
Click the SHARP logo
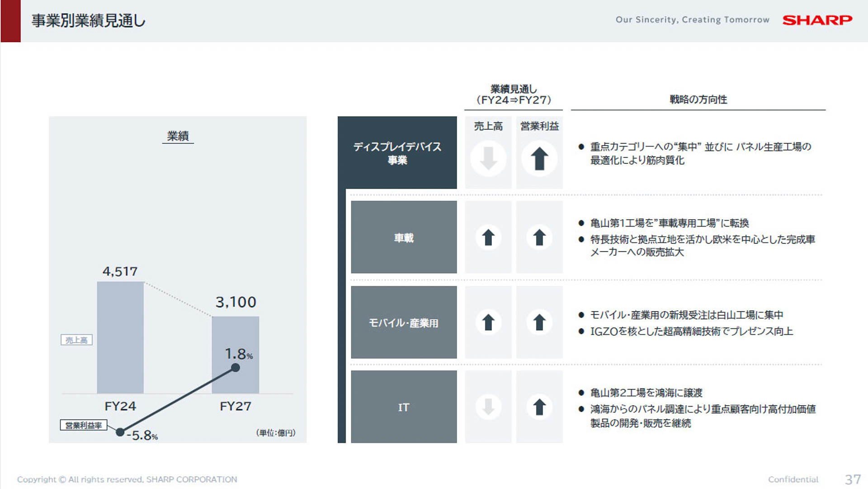tap(816, 20)
